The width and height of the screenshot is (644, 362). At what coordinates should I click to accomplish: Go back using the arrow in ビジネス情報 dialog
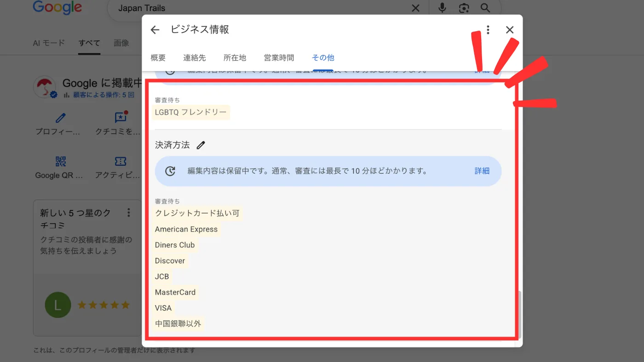coord(155,30)
